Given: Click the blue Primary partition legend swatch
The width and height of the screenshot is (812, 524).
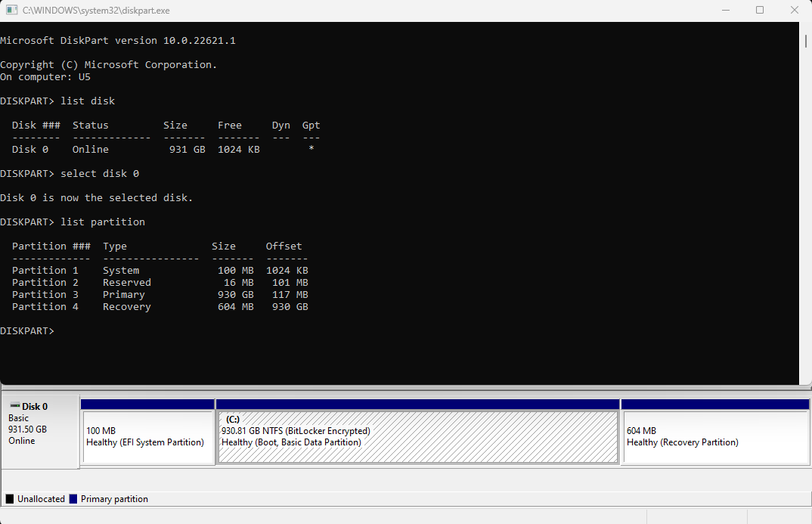Looking at the screenshot, I should tap(73, 498).
